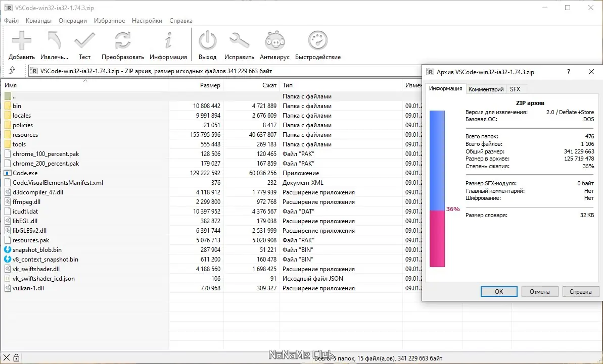Screen dimensions: 603x364
Task: Click the help question mark in dialog
Action: point(569,72)
